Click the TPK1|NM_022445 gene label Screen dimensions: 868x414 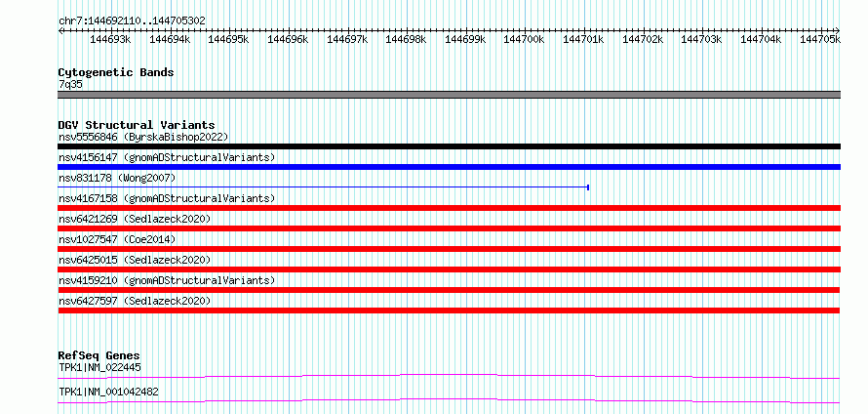click(99, 367)
